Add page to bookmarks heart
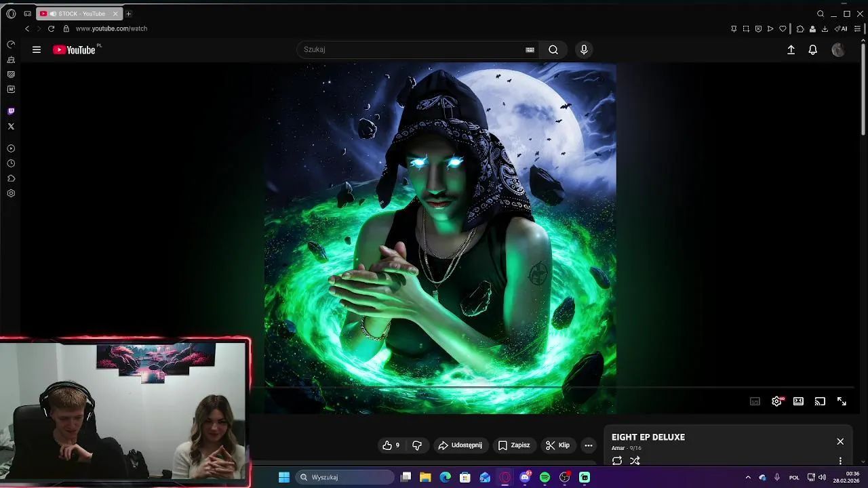The height and width of the screenshot is (488, 868). coord(783,28)
